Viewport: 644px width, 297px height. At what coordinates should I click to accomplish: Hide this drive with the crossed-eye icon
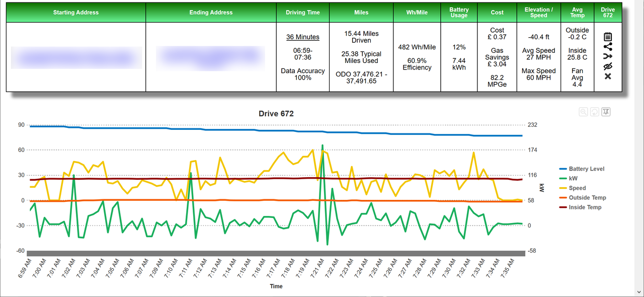[607, 66]
